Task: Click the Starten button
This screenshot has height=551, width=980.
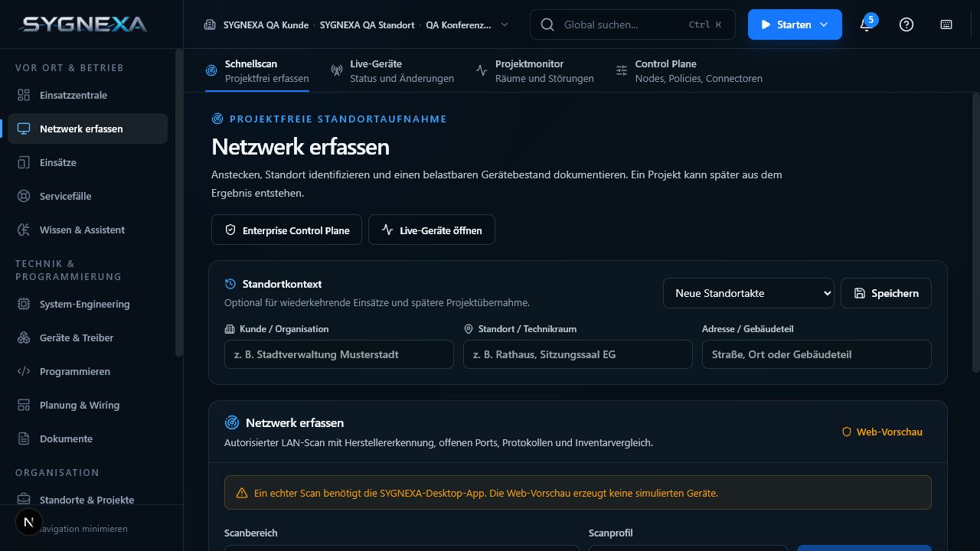Action: pyautogui.click(x=795, y=24)
